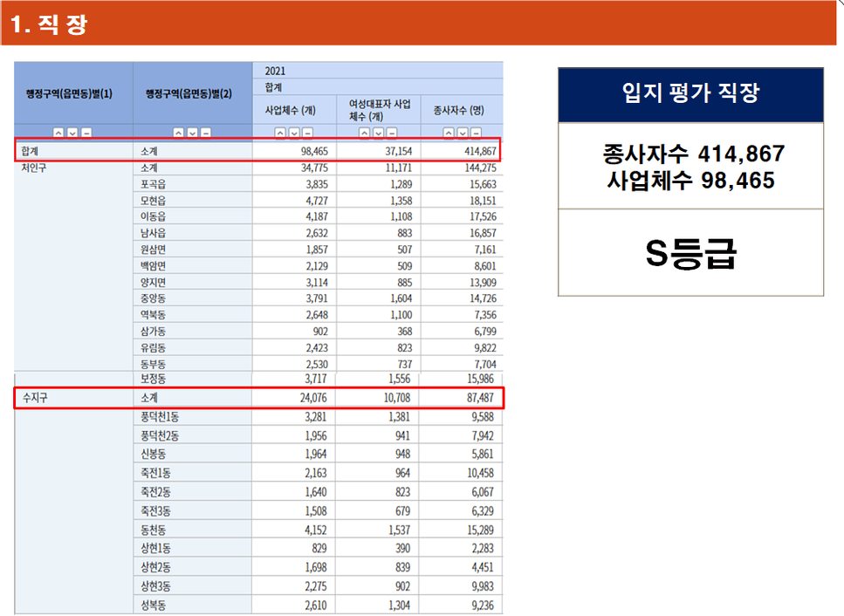Sort ascending the 행정구역(읍면동)별(1) column

coord(58,132)
